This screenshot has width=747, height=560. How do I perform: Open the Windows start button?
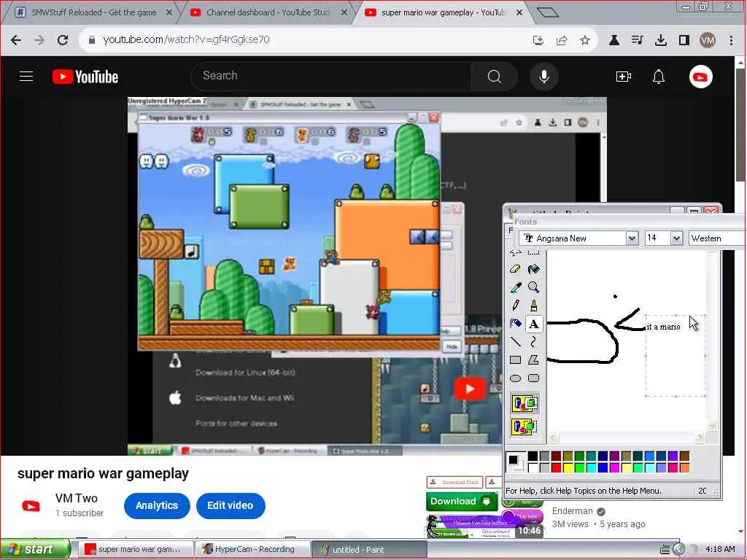pos(35,549)
